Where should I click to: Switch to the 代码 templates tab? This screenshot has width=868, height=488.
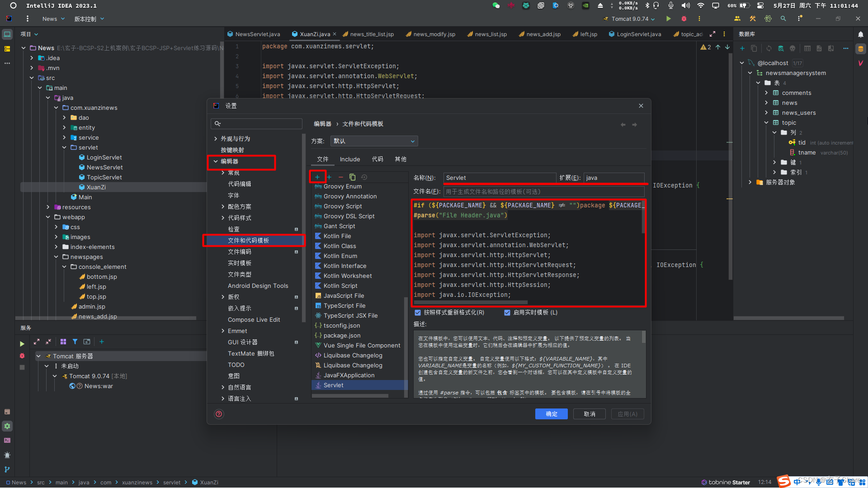[x=377, y=159]
